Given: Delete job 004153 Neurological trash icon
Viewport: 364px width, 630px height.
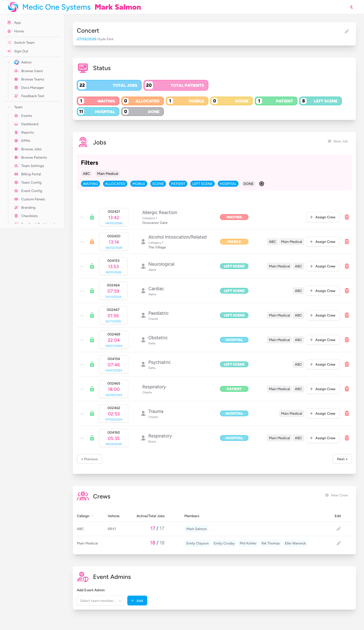Looking at the screenshot, I should [347, 266].
